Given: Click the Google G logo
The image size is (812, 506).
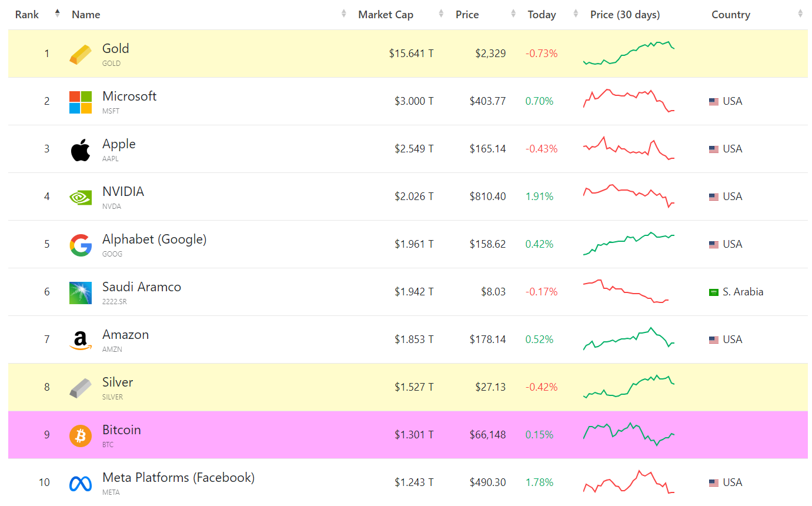Looking at the screenshot, I should click(x=81, y=245).
